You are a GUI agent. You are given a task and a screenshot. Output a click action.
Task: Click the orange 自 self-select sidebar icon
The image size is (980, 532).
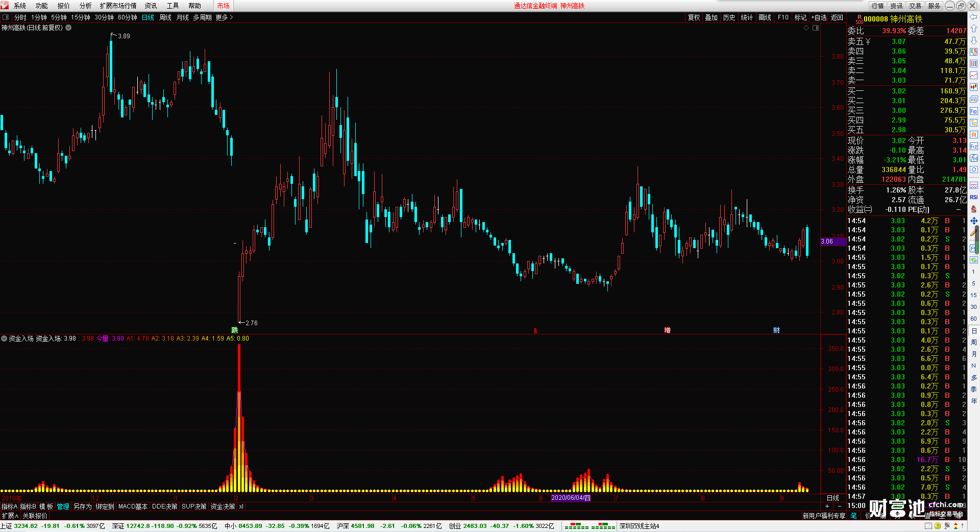coord(974,135)
